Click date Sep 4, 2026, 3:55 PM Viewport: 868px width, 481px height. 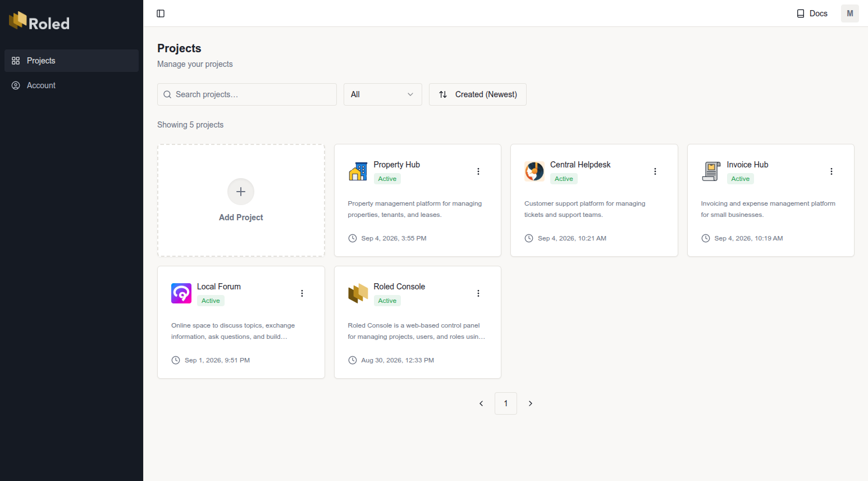394,238
